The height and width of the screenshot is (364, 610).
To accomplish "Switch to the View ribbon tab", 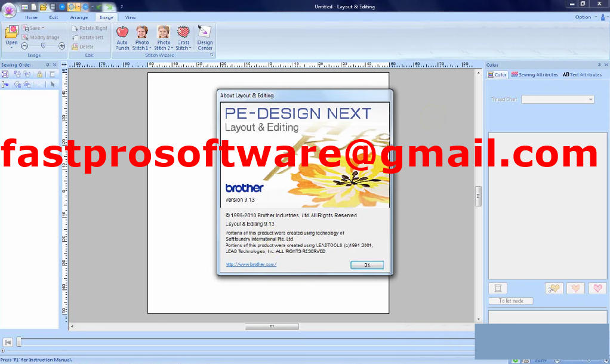I will pyautogui.click(x=130, y=17).
